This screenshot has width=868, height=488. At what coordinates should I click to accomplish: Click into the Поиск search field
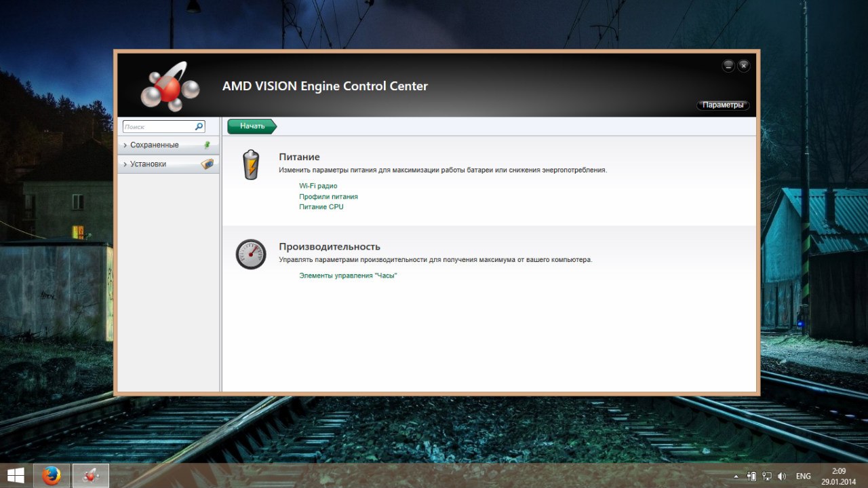(158, 127)
